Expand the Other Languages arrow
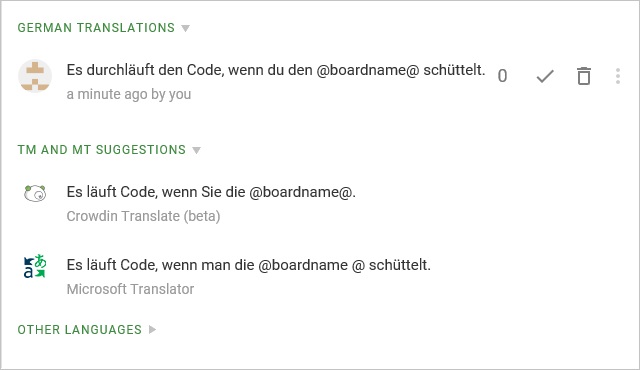This screenshot has width=640, height=370. [152, 329]
